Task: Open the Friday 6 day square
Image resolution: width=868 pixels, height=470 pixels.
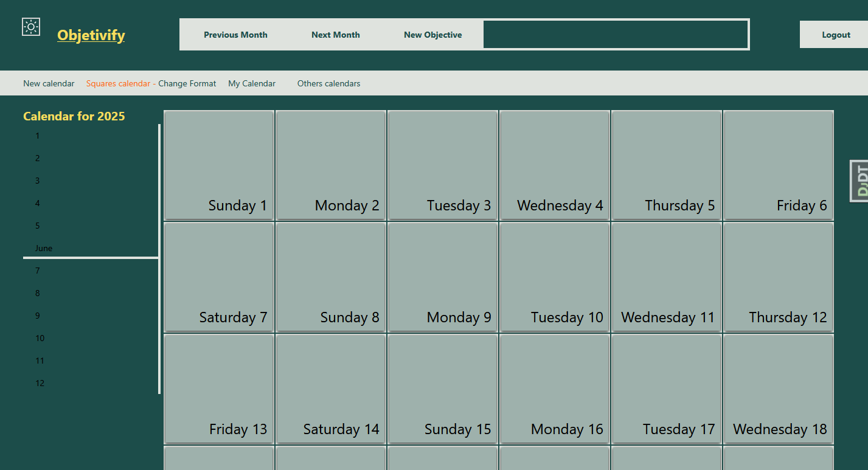Action: pos(779,165)
